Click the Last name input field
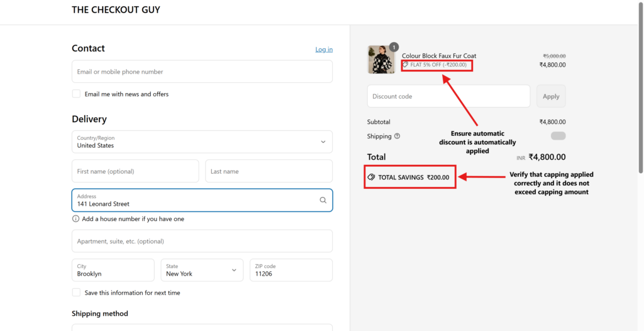 269,171
